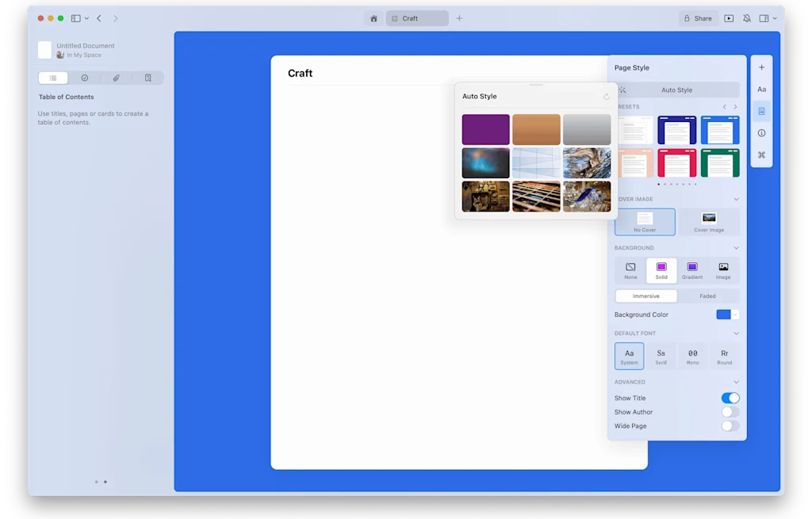This screenshot has width=812, height=519.
Task: Click the Share button
Action: (698, 18)
